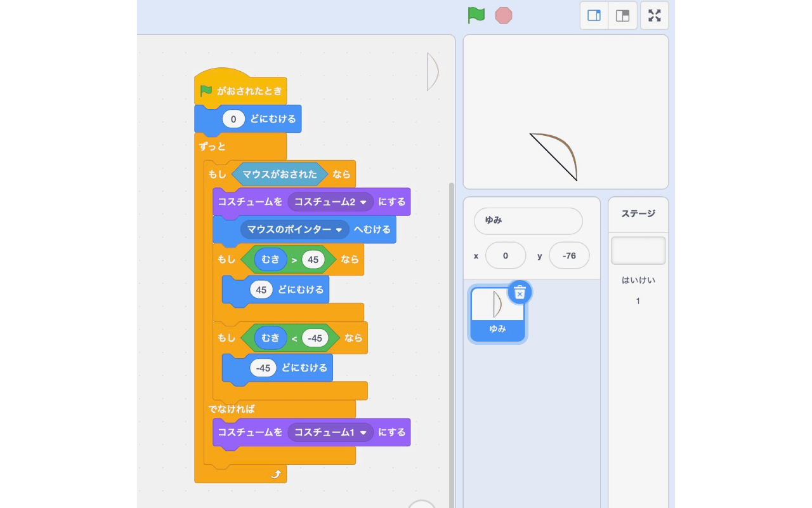Screen dimensions: 812x508
Task: Click the 45 value in 45 どにむける block
Action: pyautogui.click(x=261, y=290)
